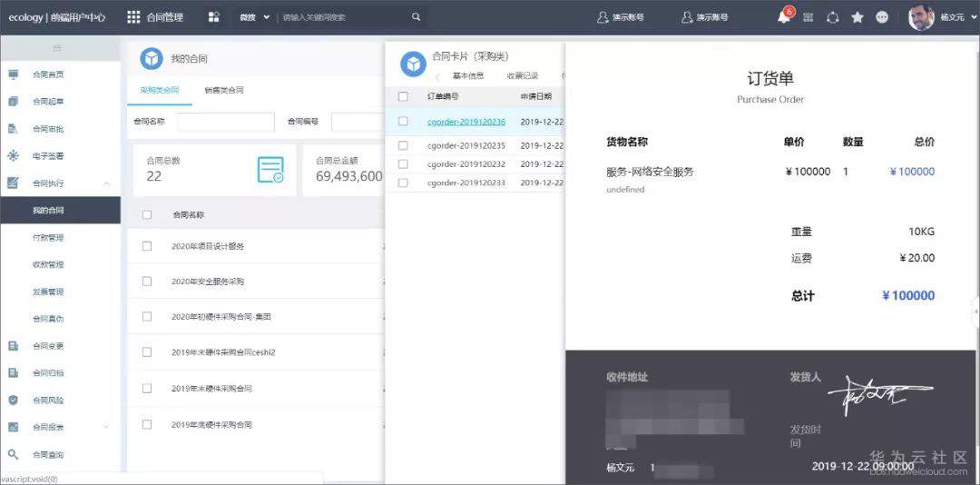Screen dimensions: 980x485
Task: Click contract name 2019年末硬件采购合同
Action: coord(211,389)
